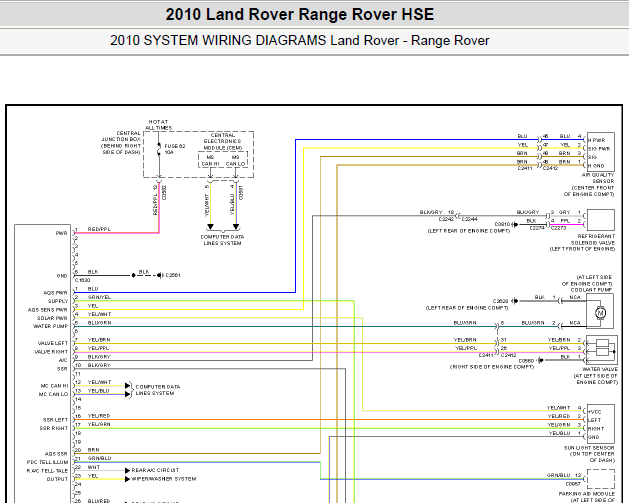Click the "AQS PWR" pin label

[55, 293]
